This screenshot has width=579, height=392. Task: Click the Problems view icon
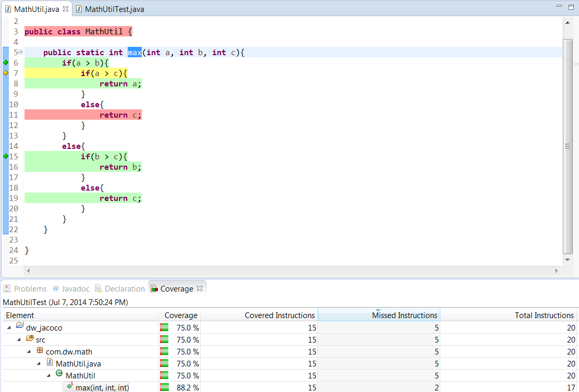pyautogui.click(x=7, y=288)
